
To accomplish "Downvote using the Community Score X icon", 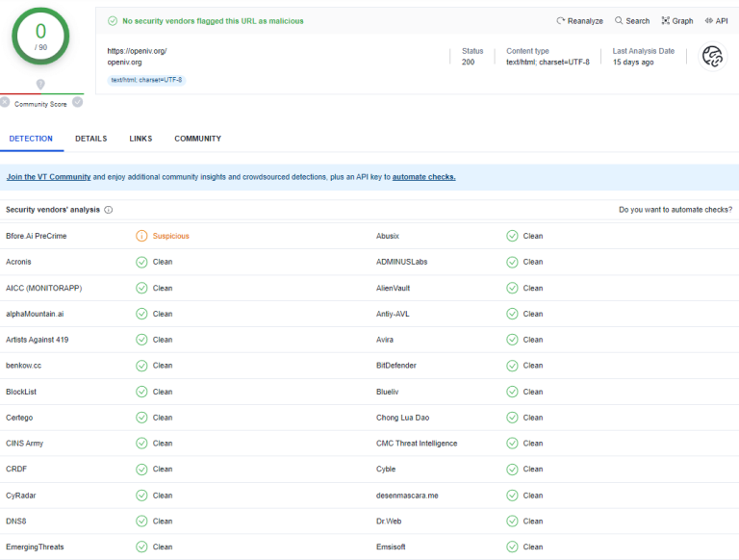I will coord(5,102).
